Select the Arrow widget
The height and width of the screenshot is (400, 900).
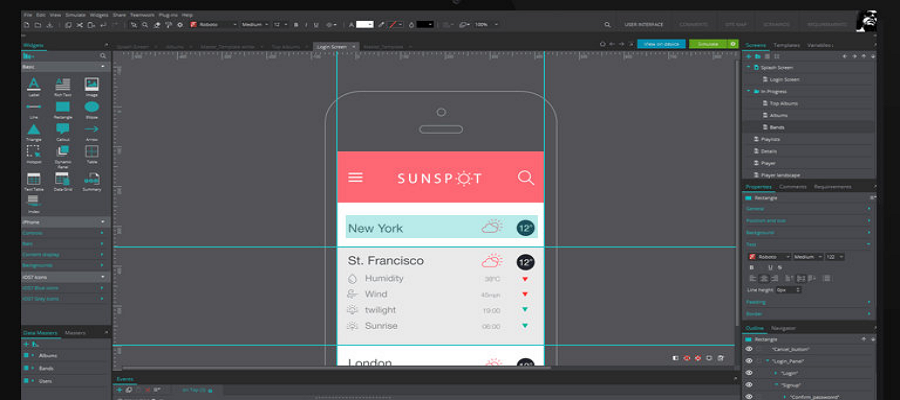pyautogui.click(x=91, y=132)
